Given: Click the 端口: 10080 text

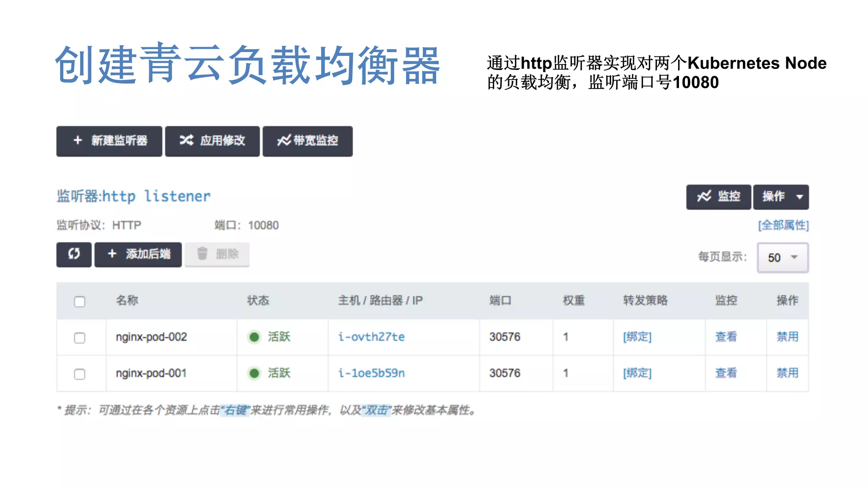Looking at the screenshot, I should pos(247,225).
